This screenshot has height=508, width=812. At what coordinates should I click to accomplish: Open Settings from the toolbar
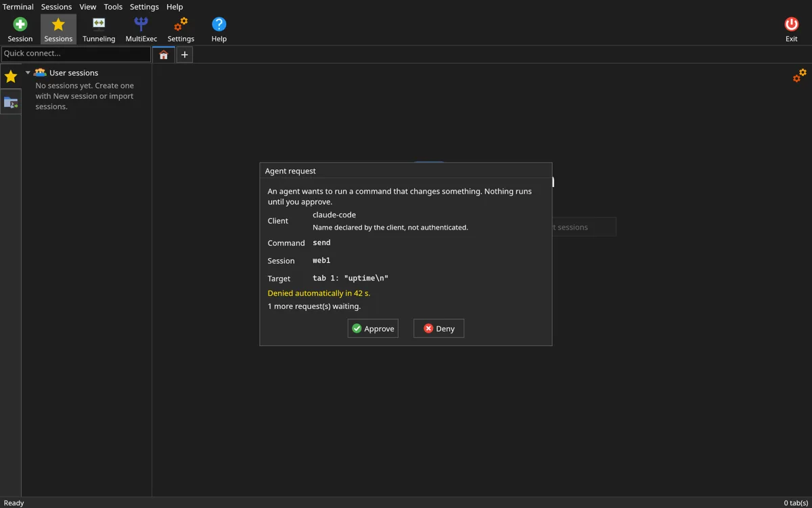[181, 30]
